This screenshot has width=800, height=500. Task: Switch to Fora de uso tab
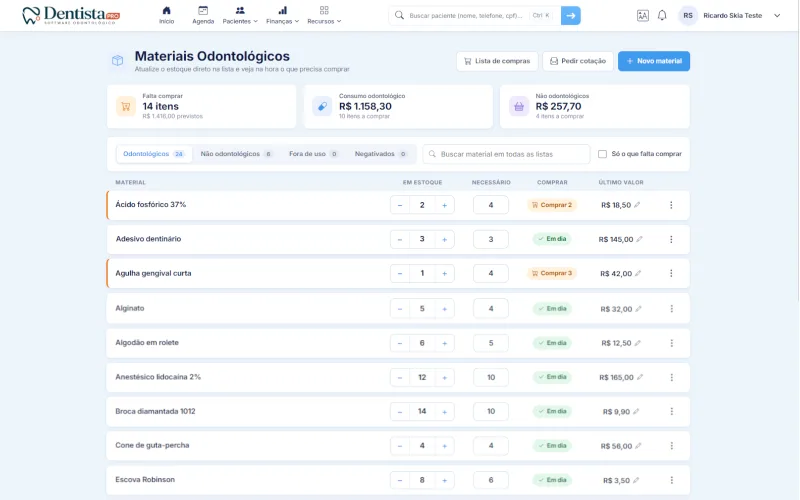click(313, 154)
